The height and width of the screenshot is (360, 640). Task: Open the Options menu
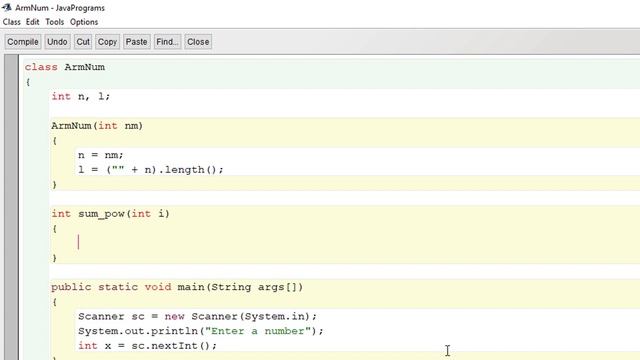[x=84, y=22]
